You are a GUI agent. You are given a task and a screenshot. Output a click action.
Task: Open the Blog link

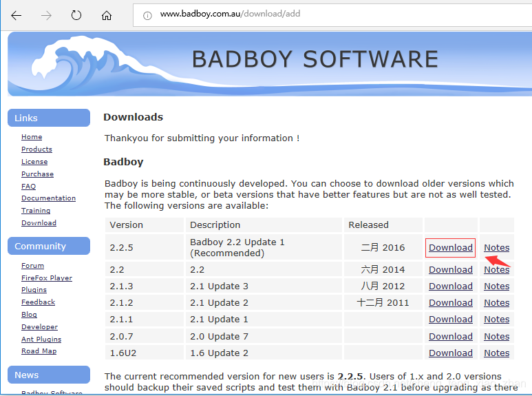click(x=29, y=315)
